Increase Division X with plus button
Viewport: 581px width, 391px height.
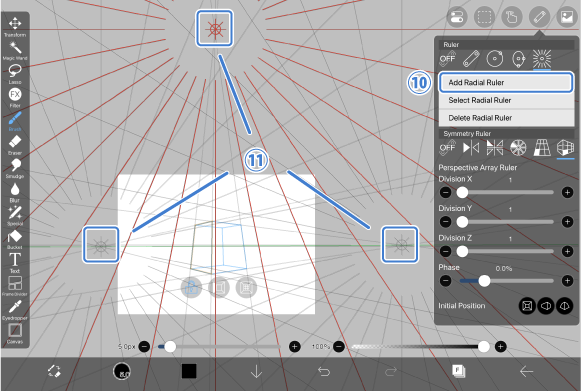[x=567, y=192]
